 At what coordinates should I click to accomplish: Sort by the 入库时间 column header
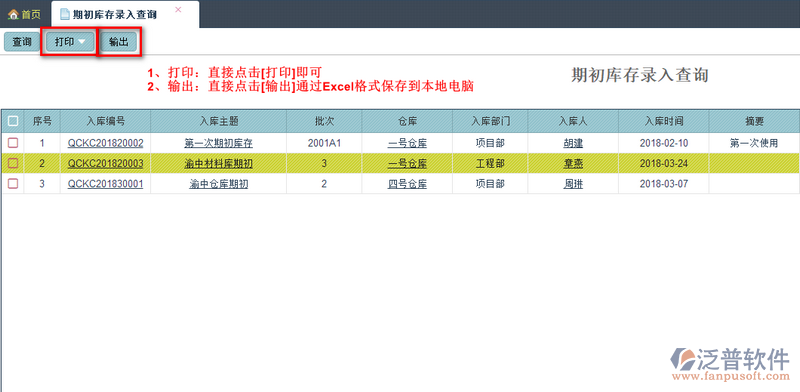click(664, 121)
